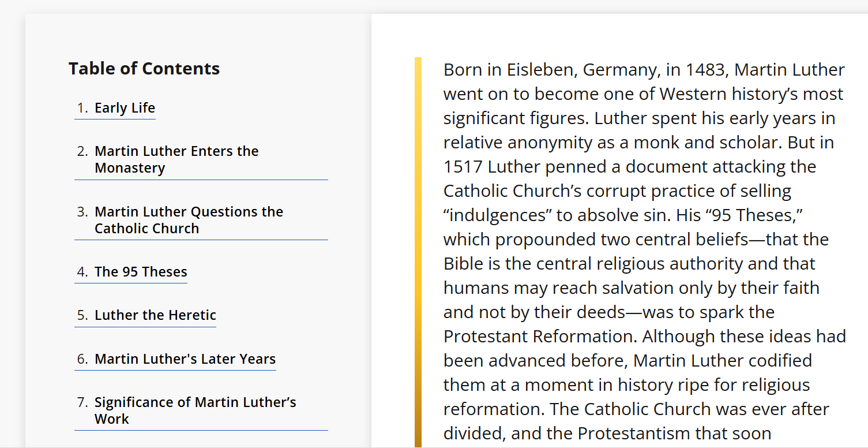Click the words Protestant Reformation in the paragraph
868x448 pixels.
tap(540, 337)
